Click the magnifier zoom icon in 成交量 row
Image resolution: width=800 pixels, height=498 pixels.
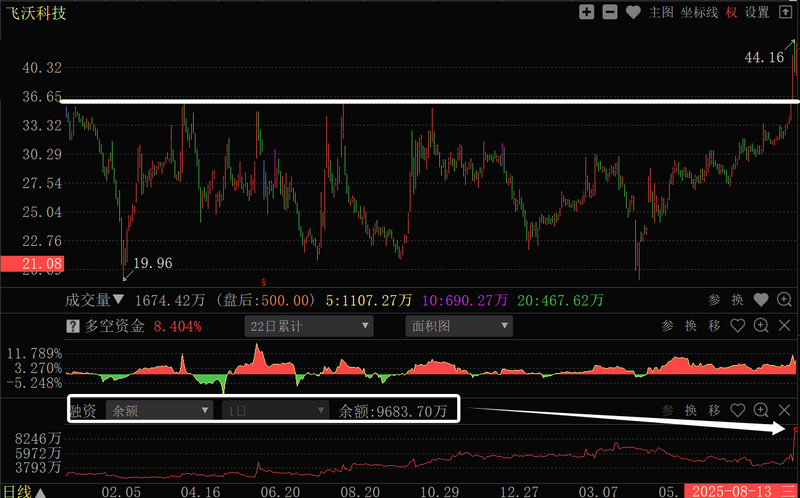tap(784, 299)
